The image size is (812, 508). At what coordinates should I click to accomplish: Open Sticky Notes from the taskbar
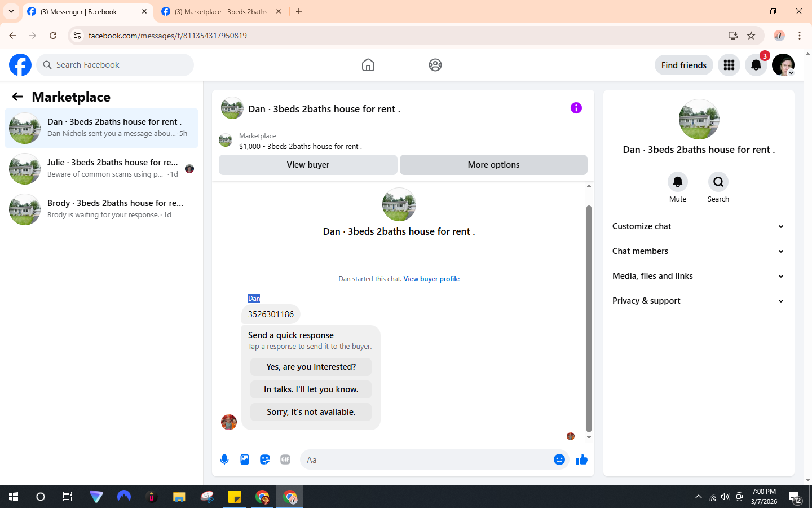(x=235, y=497)
